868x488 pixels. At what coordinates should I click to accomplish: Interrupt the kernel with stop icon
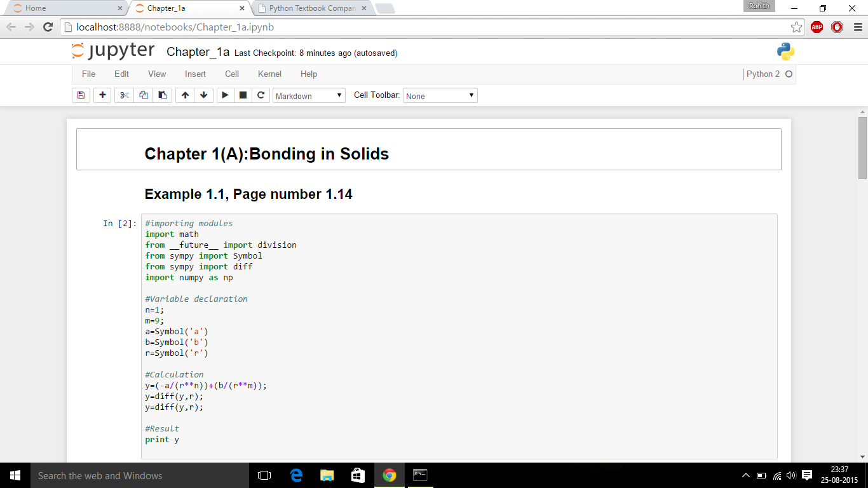click(243, 95)
